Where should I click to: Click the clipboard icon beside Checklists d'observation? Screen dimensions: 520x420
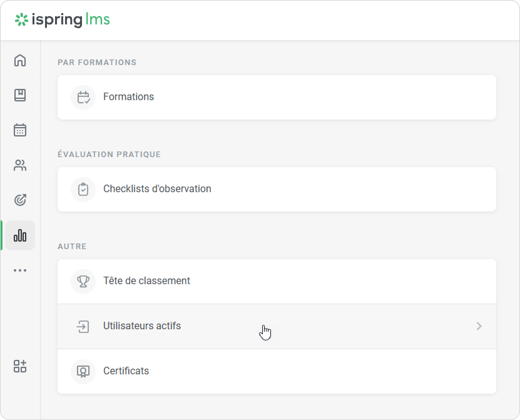point(83,189)
